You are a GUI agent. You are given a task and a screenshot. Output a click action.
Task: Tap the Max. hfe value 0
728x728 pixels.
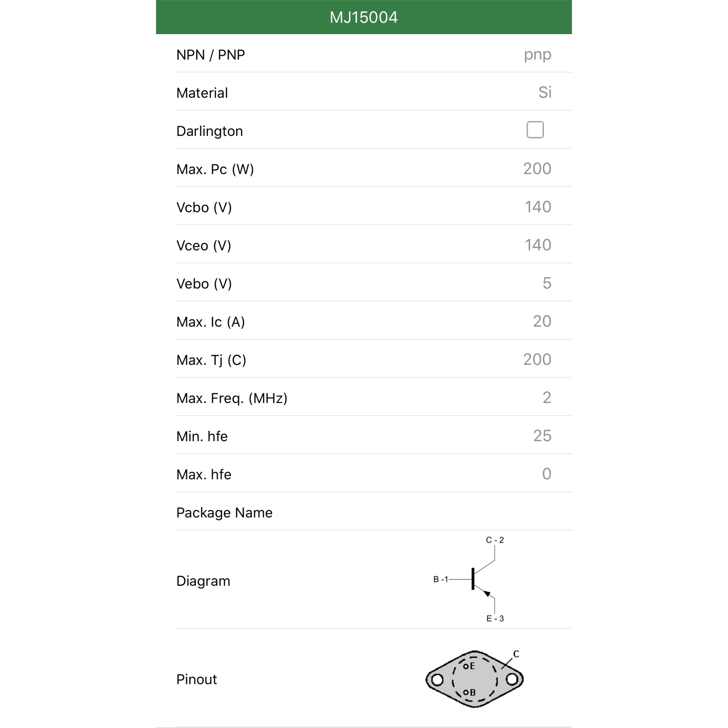[546, 473]
